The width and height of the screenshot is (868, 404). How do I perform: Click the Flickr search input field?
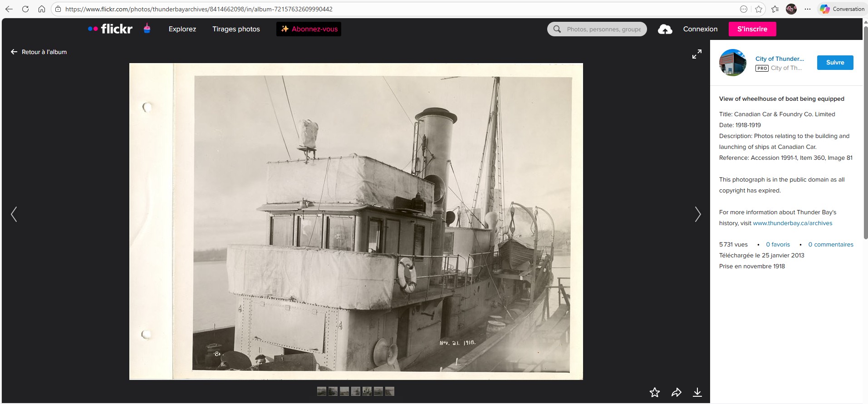603,29
